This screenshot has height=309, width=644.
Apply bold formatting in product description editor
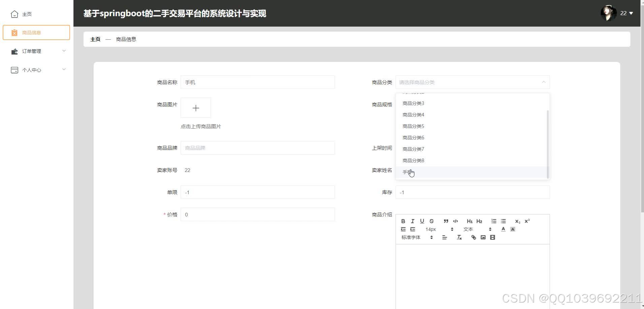[403, 221]
